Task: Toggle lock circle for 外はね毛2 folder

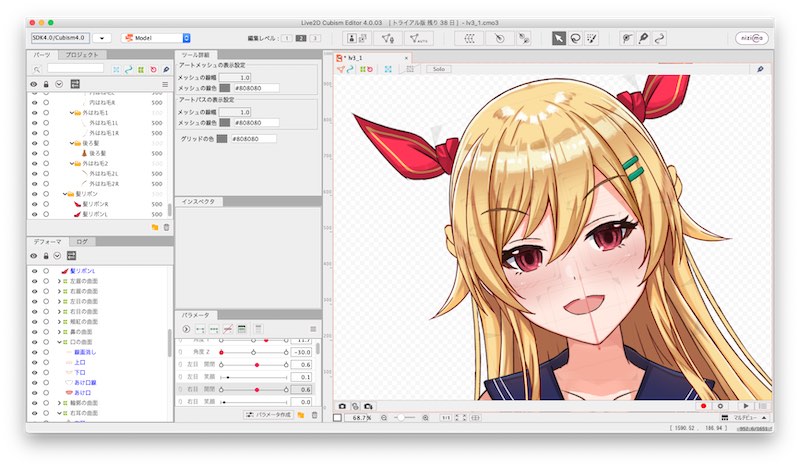Action: pyautogui.click(x=46, y=164)
